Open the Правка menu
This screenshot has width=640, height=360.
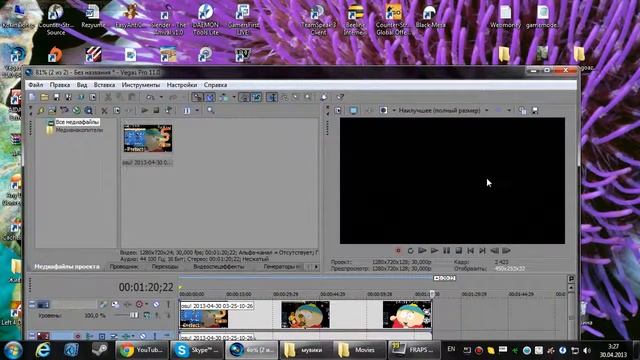click(60, 85)
